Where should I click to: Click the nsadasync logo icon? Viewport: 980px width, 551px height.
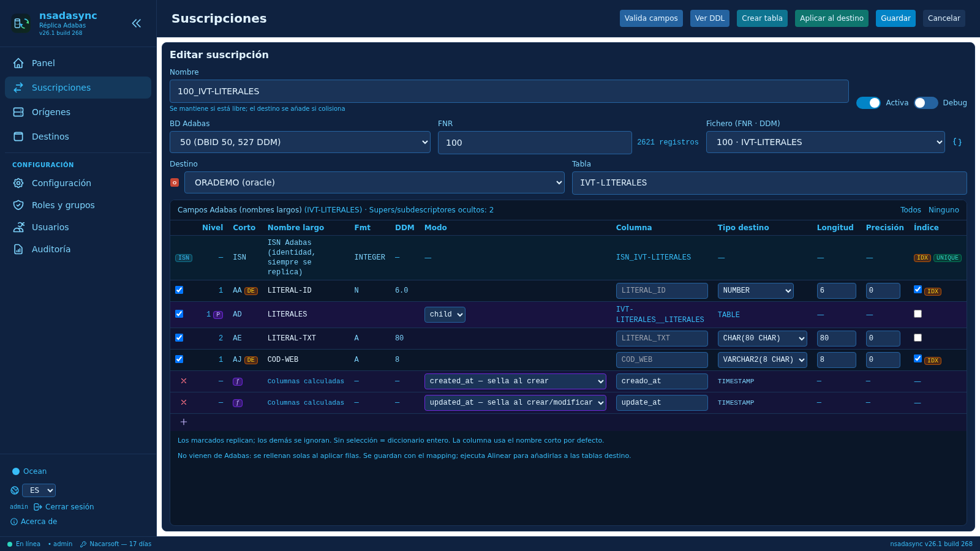[x=21, y=23]
